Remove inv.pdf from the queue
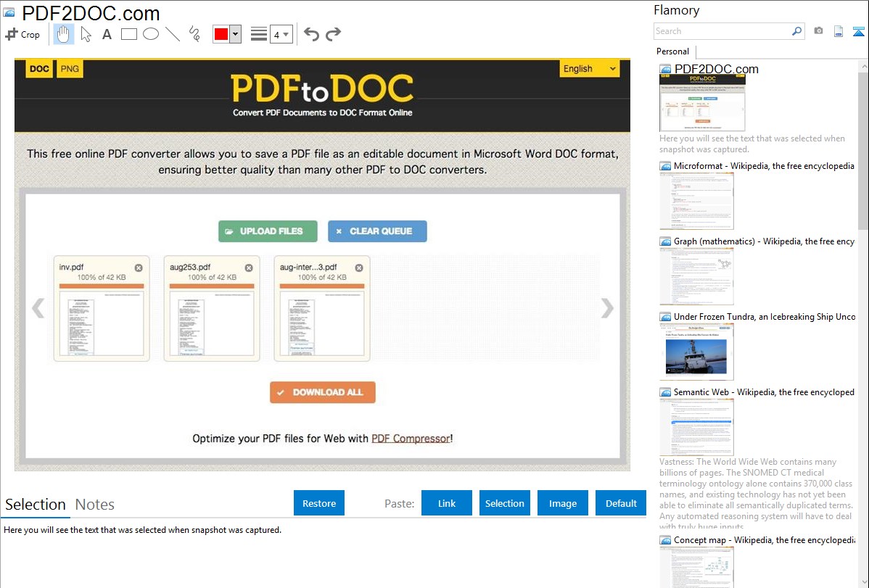Image resolution: width=869 pixels, height=588 pixels. click(139, 268)
